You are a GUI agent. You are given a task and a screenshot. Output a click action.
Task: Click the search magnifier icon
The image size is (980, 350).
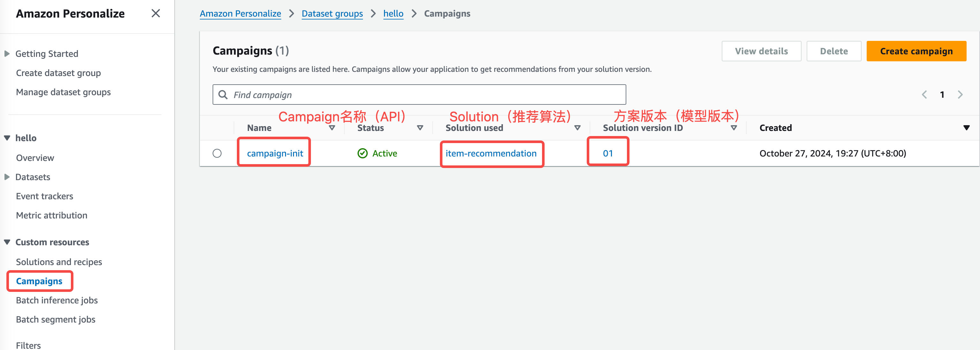[223, 95]
